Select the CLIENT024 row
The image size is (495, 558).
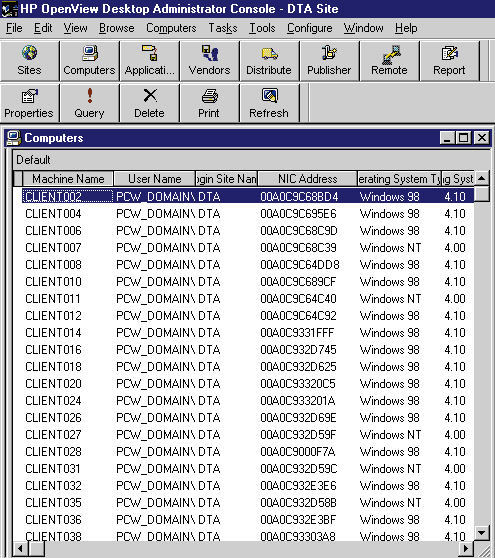(x=248, y=401)
